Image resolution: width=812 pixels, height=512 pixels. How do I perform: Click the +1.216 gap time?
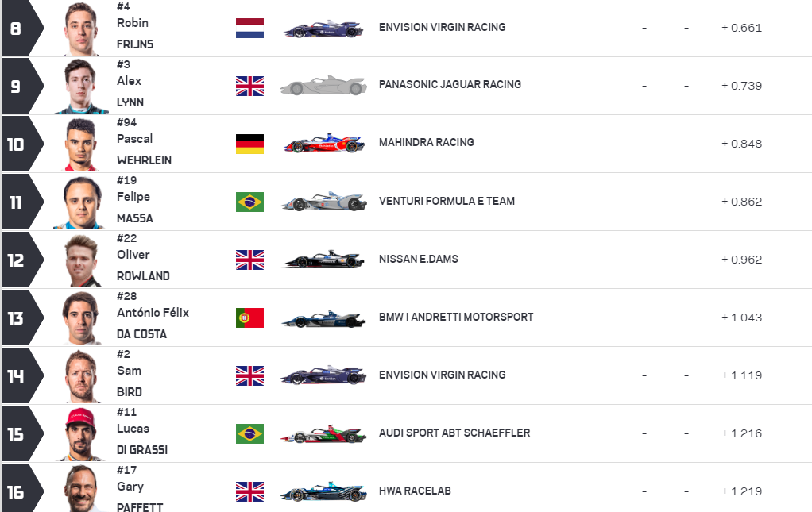point(741,433)
